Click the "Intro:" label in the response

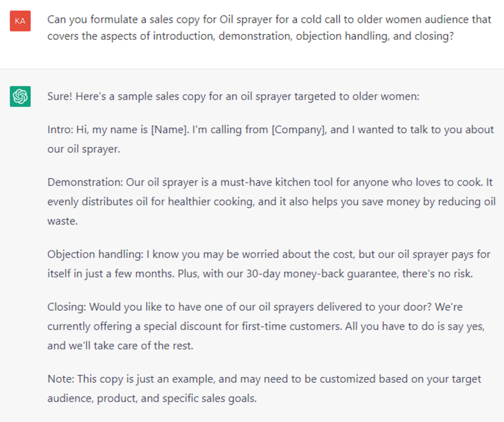[61, 130]
